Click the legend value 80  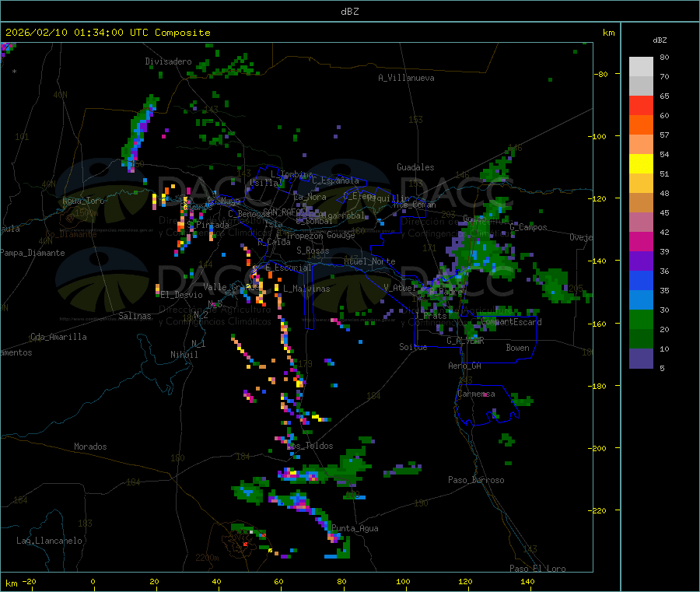pos(664,57)
